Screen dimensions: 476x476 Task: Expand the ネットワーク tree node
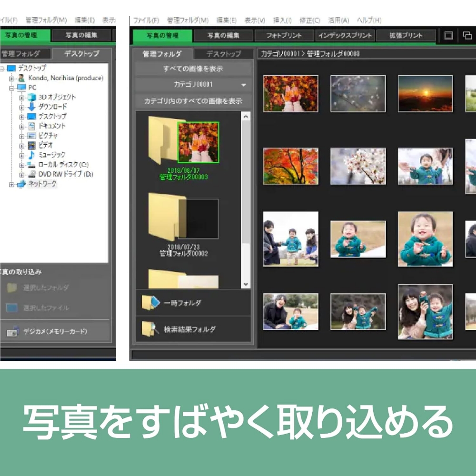coord(12,184)
